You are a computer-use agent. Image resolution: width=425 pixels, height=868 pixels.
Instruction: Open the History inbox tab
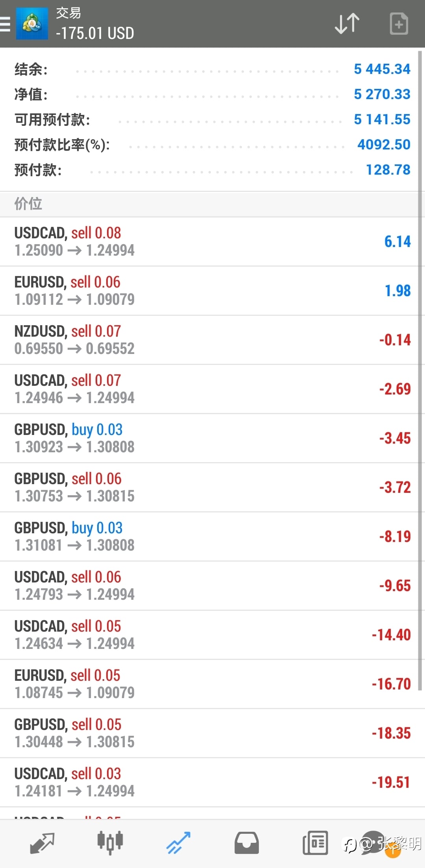247,843
